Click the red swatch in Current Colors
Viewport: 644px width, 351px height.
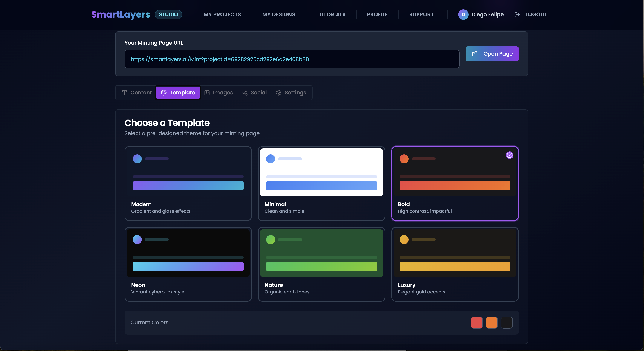pyautogui.click(x=476, y=323)
